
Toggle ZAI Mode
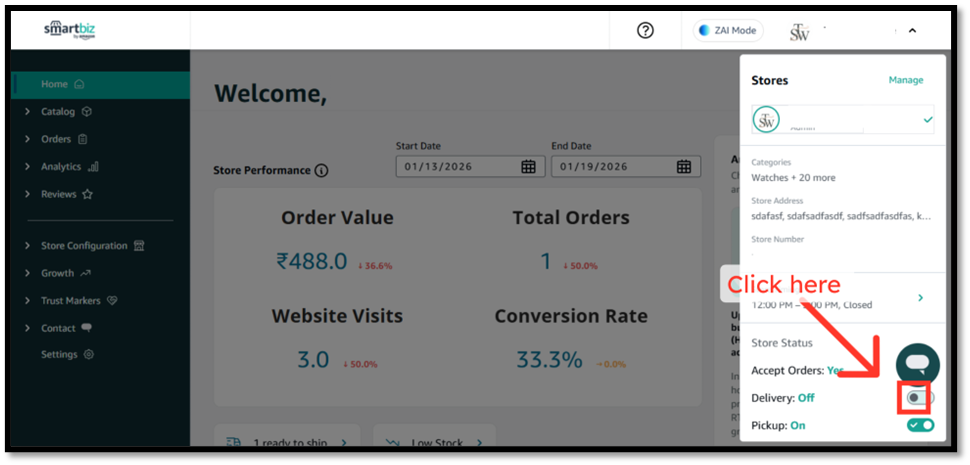pos(727,30)
